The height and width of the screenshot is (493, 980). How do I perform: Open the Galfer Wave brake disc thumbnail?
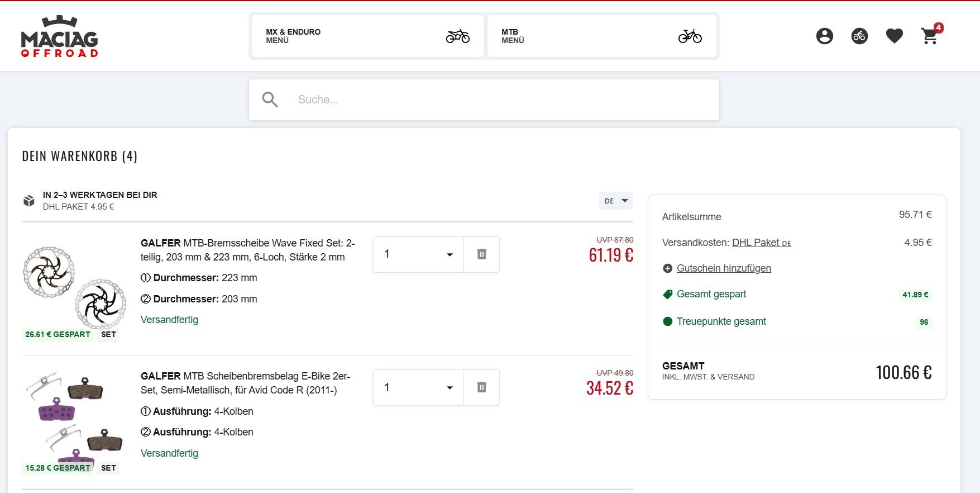point(74,288)
